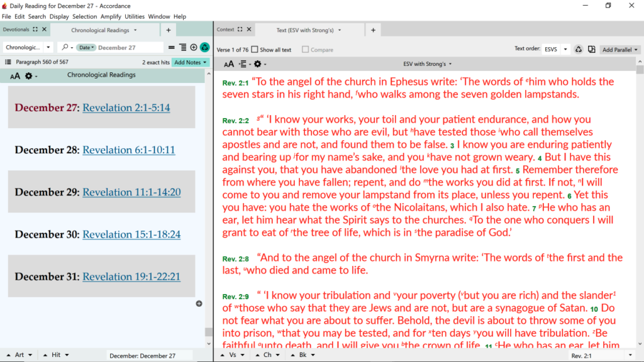Viewport: 644px width, 362px height.
Task: Open the magnifier search options in Devotionals pane
Action: click(67, 47)
